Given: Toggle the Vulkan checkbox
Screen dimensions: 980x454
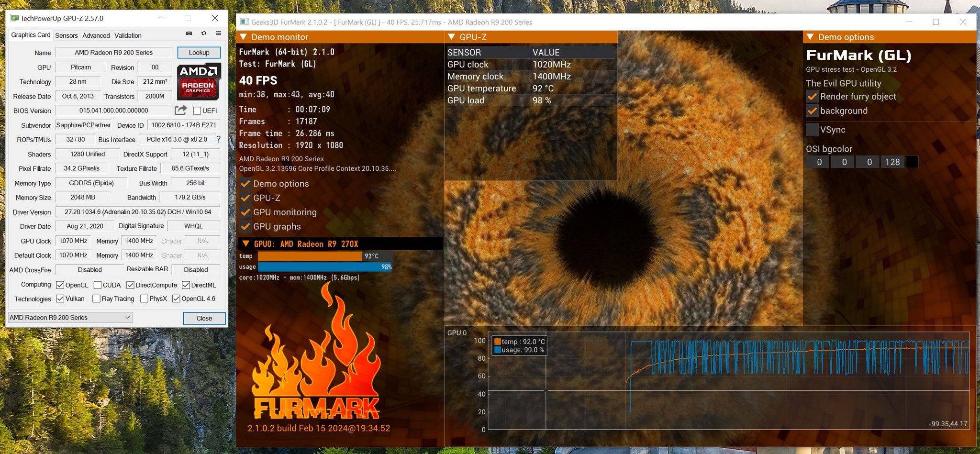Looking at the screenshot, I should [60, 299].
